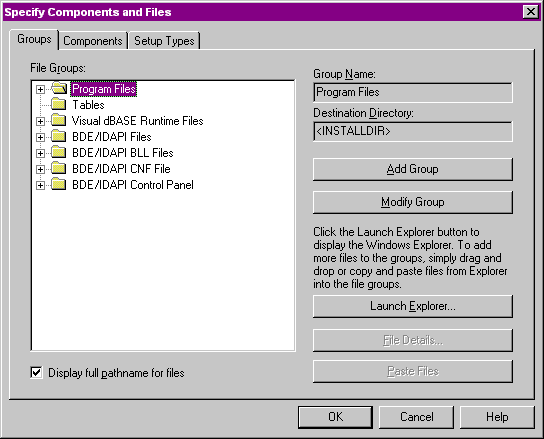544x439 pixels.
Task: Click the Visual dBASE Runtime Files folder icon
Action: pyautogui.click(x=59, y=120)
